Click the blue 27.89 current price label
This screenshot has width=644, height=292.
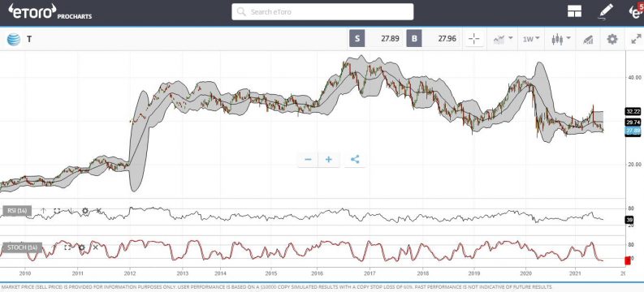633,131
